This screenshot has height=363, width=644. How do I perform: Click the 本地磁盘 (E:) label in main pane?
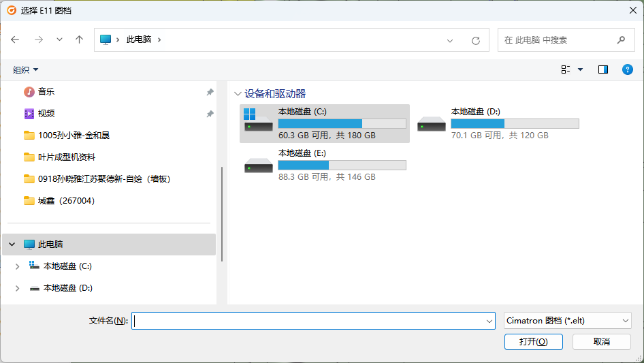coord(302,153)
